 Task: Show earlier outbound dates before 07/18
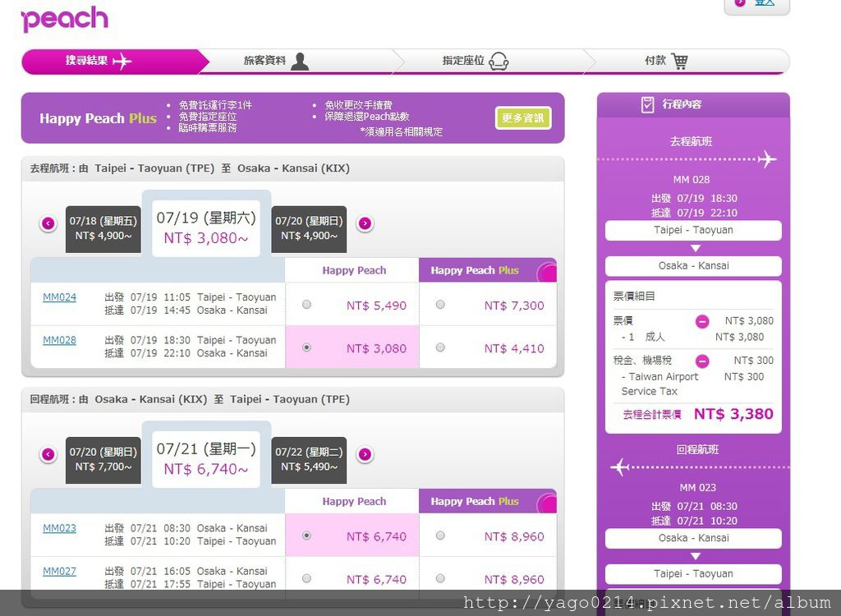pyautogui.click(x=48, y=223)
